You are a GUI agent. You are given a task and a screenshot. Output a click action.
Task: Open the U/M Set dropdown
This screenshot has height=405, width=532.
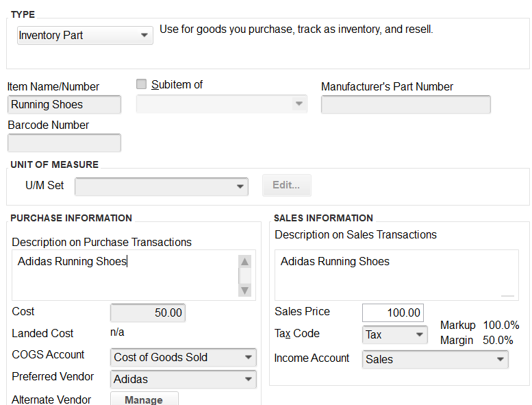[162, 186]
